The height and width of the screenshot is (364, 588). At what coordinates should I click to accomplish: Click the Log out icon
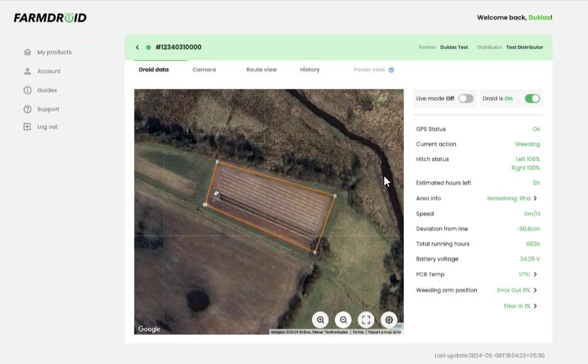point(27,126)
